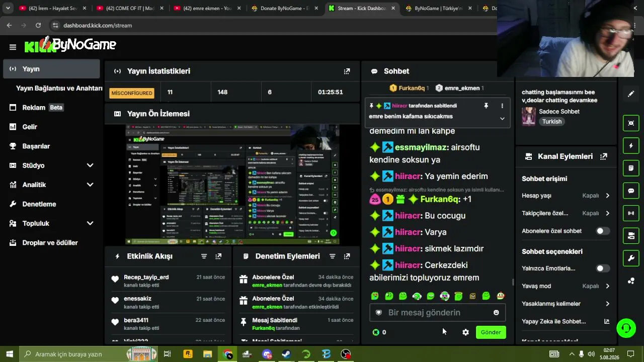This screenshot has width=644, height=362.
Task: Expand the pinned message chevron
Action: (x=502, y=119)
